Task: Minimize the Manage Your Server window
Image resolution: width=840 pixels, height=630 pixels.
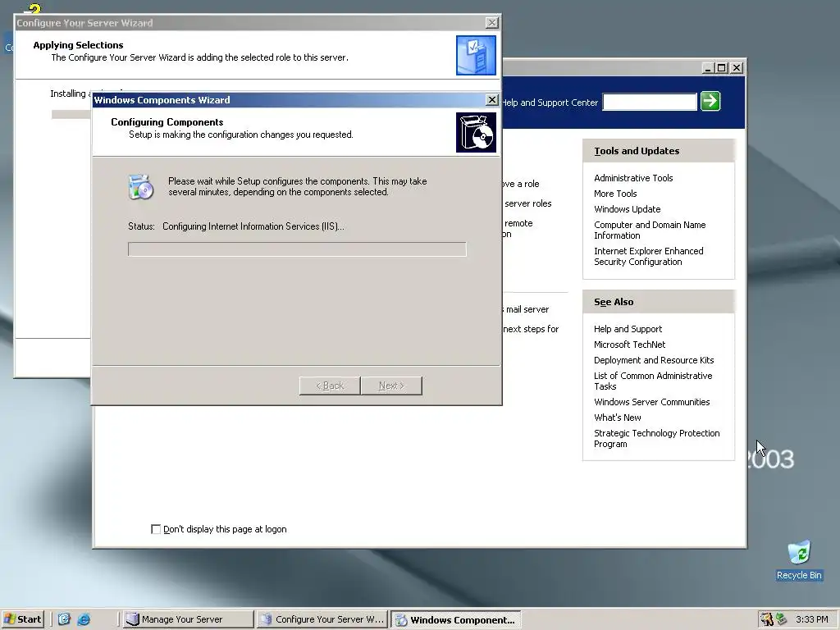Action: tap(708, 68)
